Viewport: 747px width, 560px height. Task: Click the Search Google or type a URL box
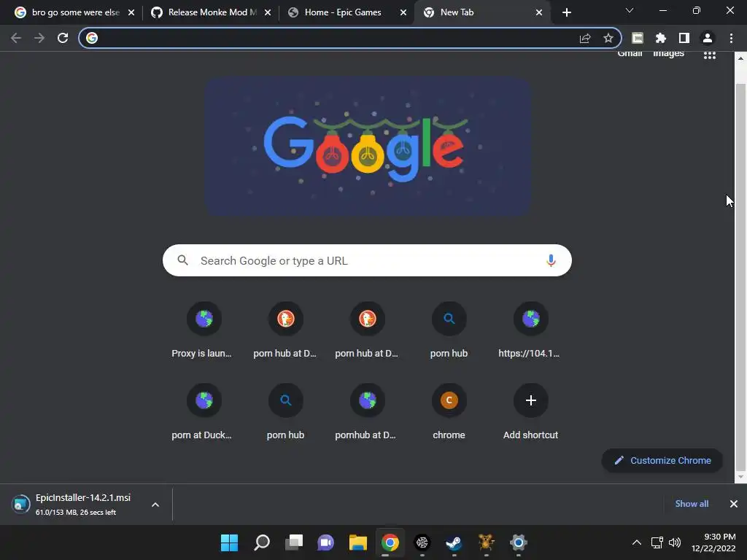367,260
